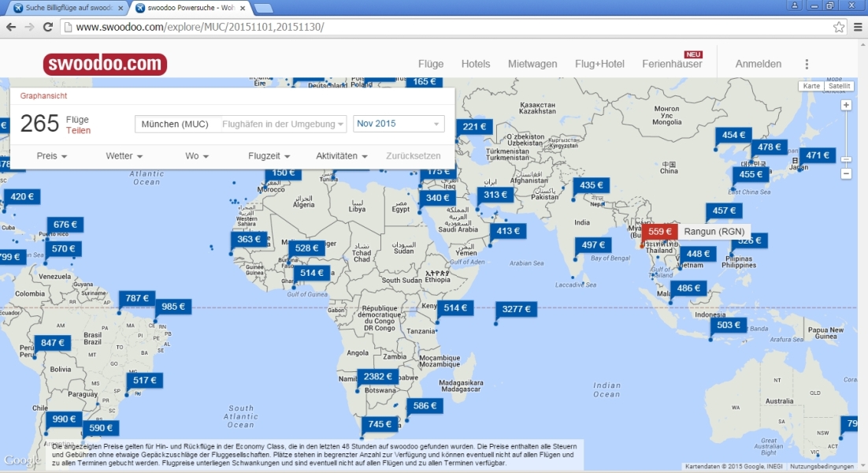Click the 455 € price marker

pyautogui.click(x=751, y=174)
